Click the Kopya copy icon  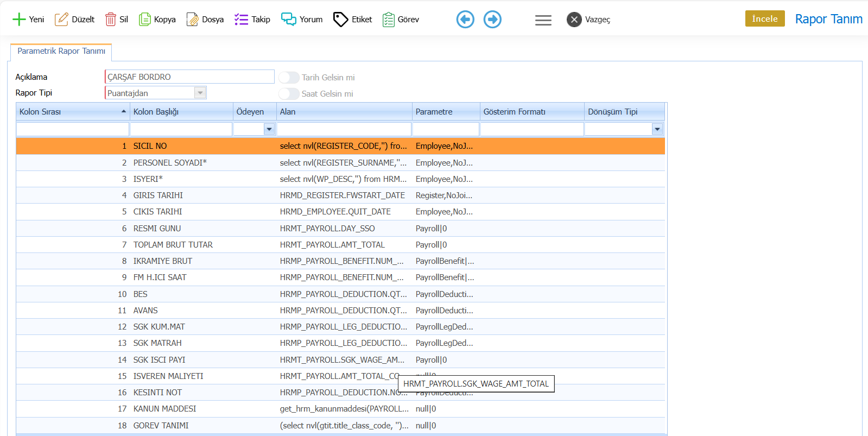(x=144, y=20)
